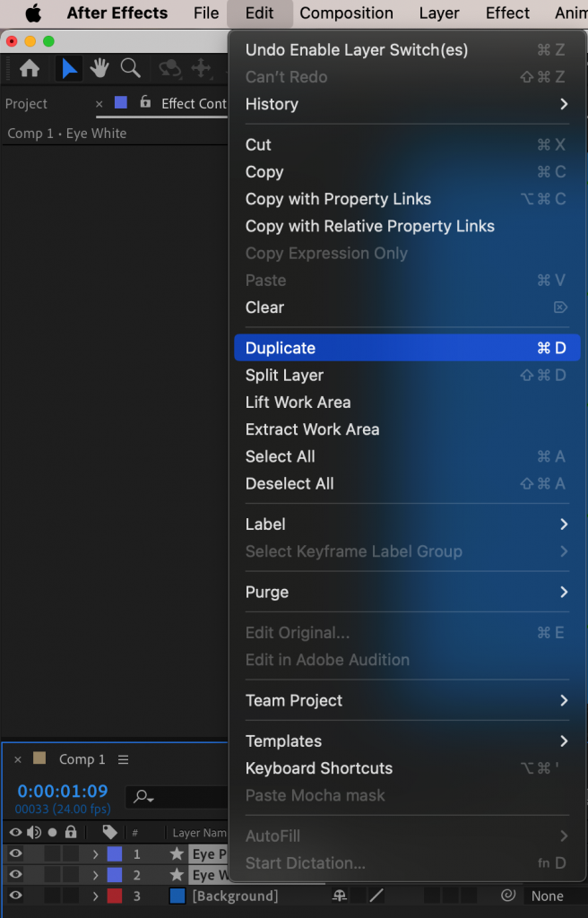
Task: Click Keyboard Shortcuts in the Edit menu
Action: pos(318,768)
